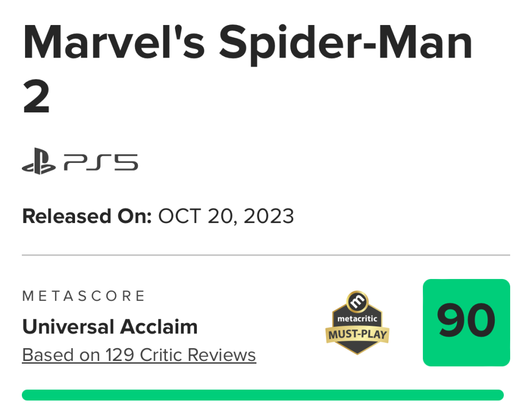Click the 'Universal Acclaim' rating text

(x=110, y=326)
